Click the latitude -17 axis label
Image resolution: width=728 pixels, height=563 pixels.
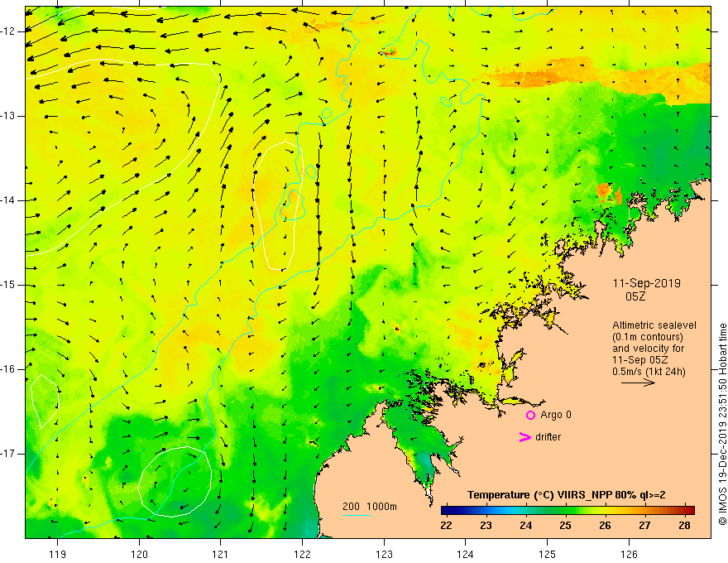[9, 454]
